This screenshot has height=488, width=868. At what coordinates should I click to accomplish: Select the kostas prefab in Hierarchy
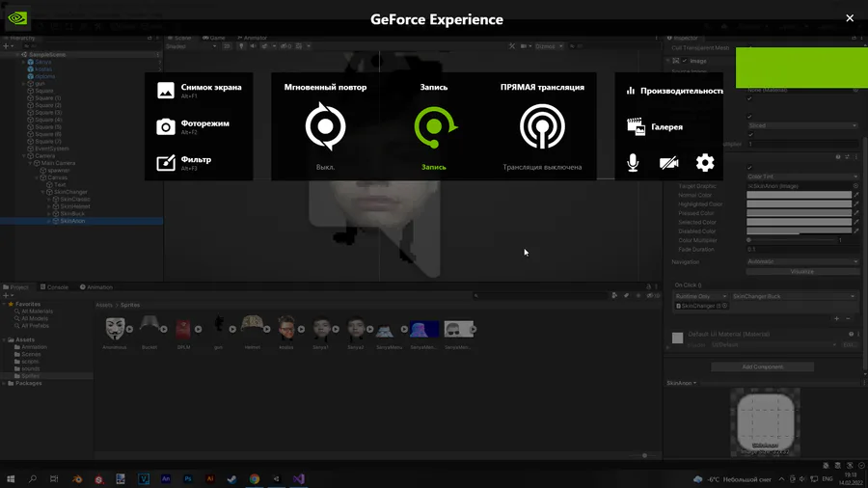[43, 69]
